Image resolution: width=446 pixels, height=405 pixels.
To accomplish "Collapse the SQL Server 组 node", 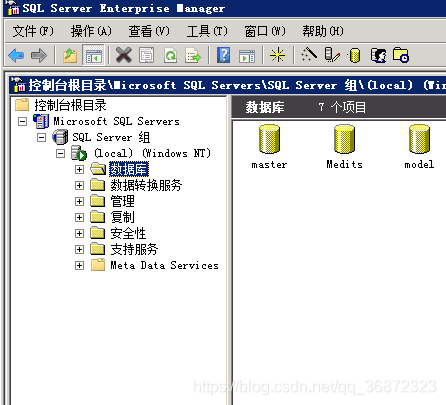I will click(x=41, y=137).
